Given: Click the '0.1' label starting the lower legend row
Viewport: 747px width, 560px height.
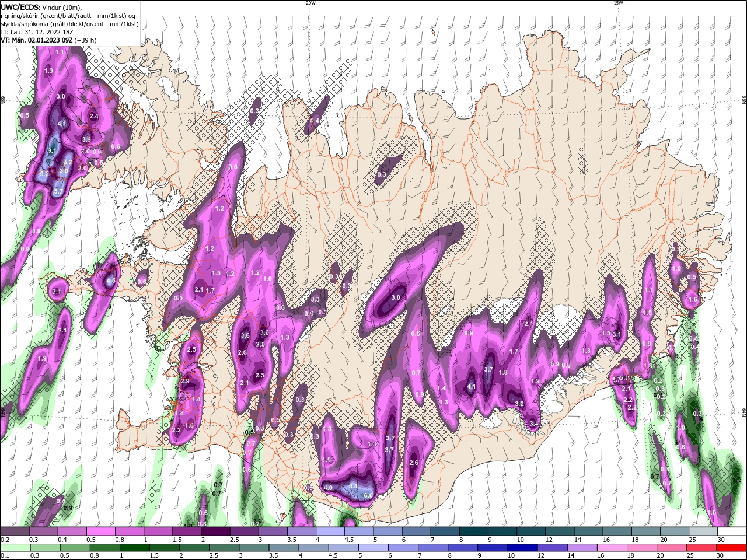Looking at the screenshot, I should (5, 556).
